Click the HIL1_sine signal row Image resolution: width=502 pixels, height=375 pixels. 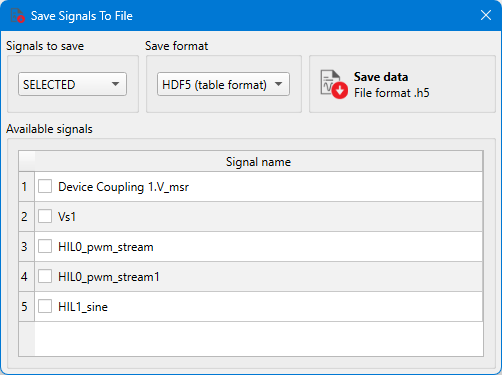coord(259,307)
